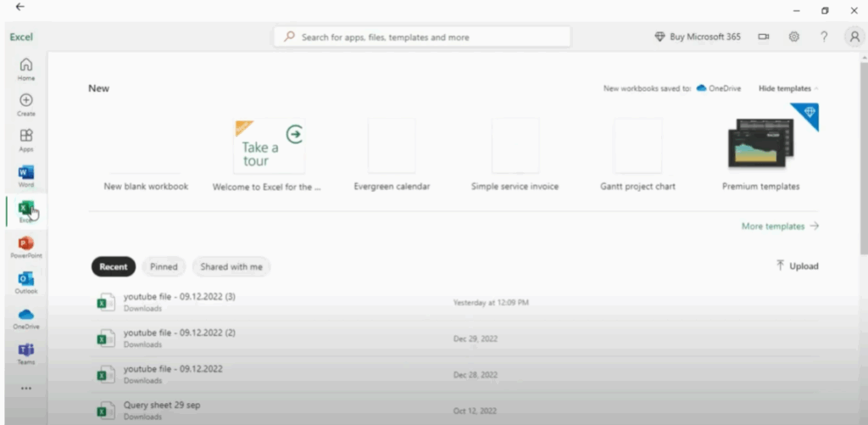868x425 pixels.
Task: Click the Excel title at top left
Action: click(x=21, y=36)
